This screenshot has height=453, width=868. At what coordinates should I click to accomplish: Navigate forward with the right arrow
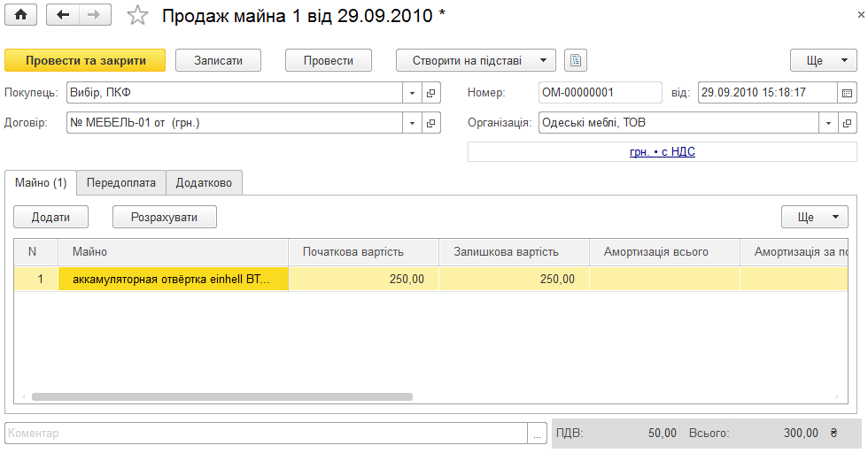[x=95, y=15]
